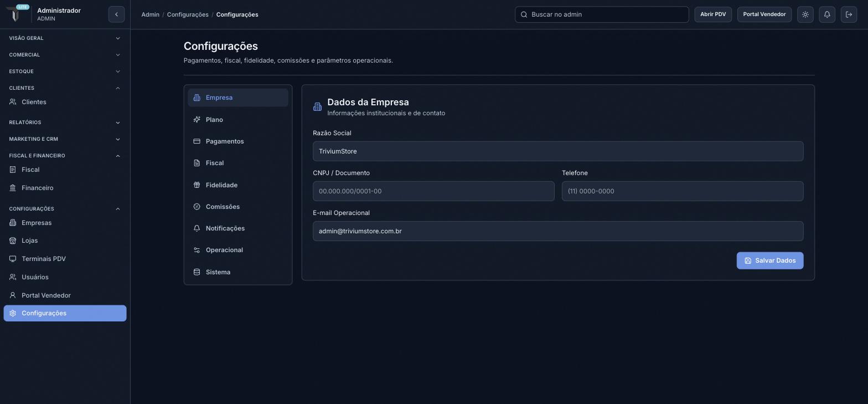This screenshot has height=404, width=868.
Task: Open the Comissões settings tab
Action: tap(238, 207)
